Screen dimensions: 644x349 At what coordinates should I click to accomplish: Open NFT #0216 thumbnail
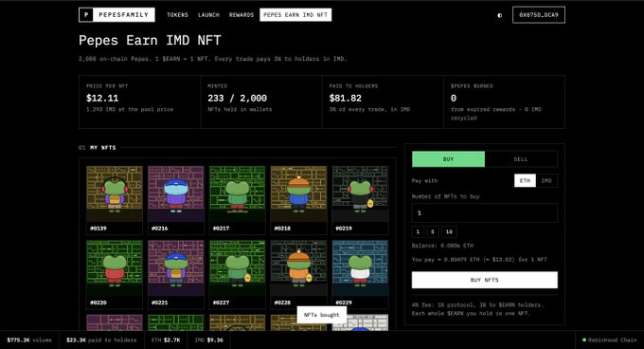click(176, 193)
